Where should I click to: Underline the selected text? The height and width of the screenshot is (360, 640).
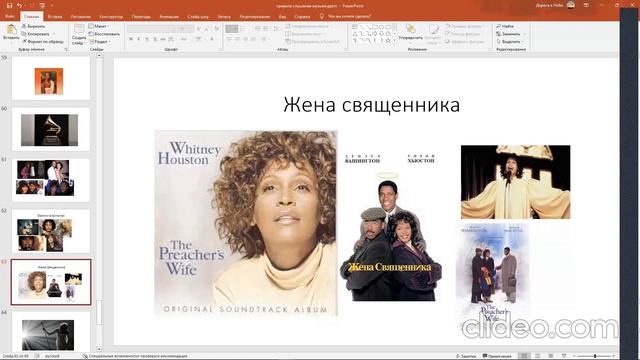point(147,39)
